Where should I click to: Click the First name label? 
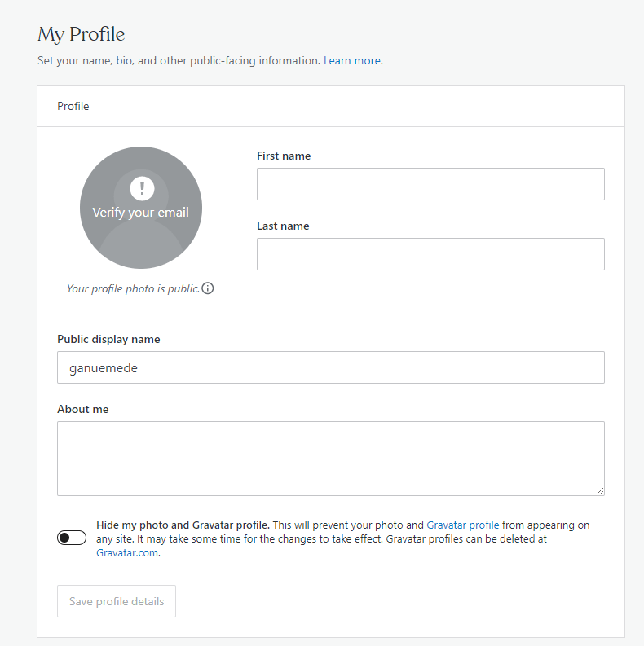284,156
